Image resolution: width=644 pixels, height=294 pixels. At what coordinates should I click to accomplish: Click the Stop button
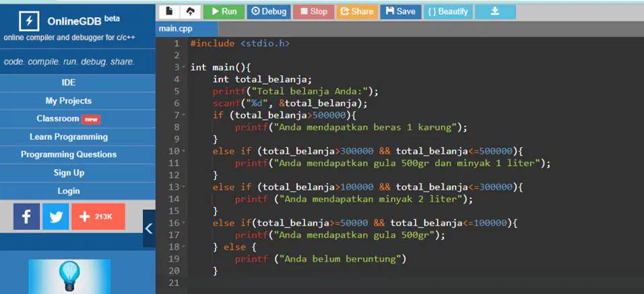pos(313,12)
